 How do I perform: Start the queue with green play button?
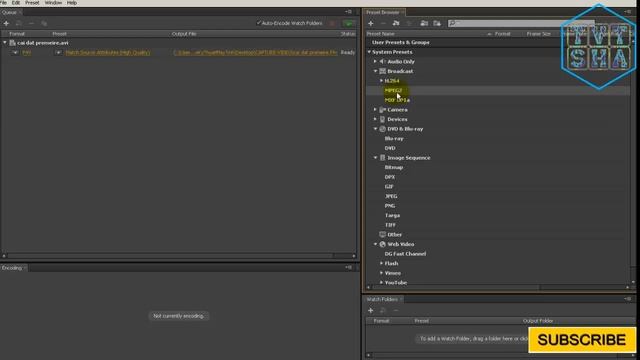click(x=348, y=23)
